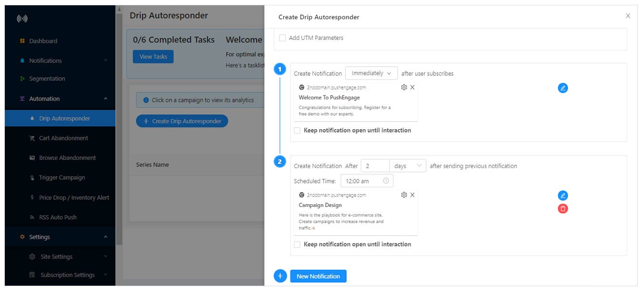Check Keep notification open until interaction for step one
Viewport: 644px width, 291px height.
click(297, 130)
